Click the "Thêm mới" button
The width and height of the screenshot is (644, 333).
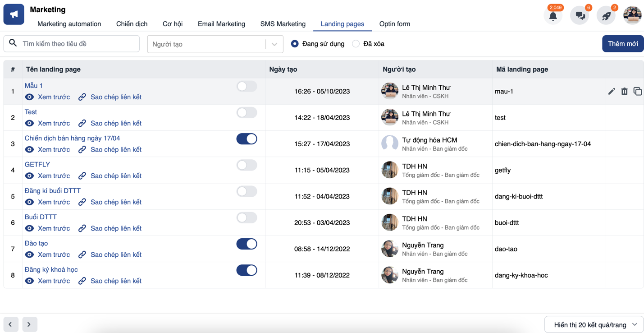point(622,43)
